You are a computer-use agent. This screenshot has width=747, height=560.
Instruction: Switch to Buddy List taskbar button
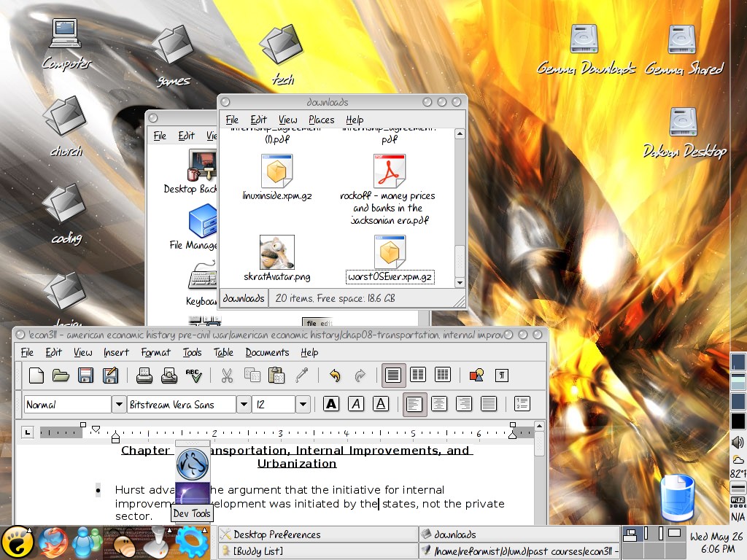(318, 551)
